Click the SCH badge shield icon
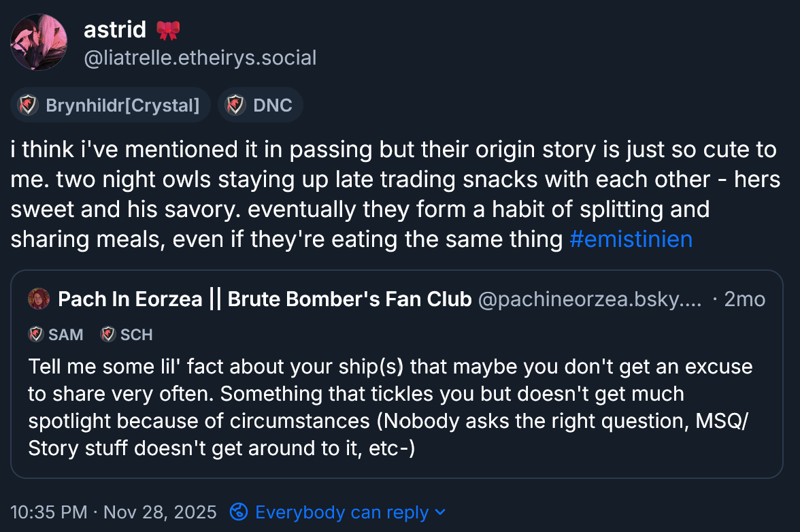This screenshot has height=532, width=800. tap(107, 334)
